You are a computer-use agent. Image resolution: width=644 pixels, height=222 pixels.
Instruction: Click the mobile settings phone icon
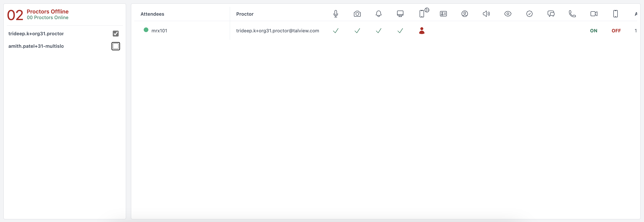coord(423,14)
